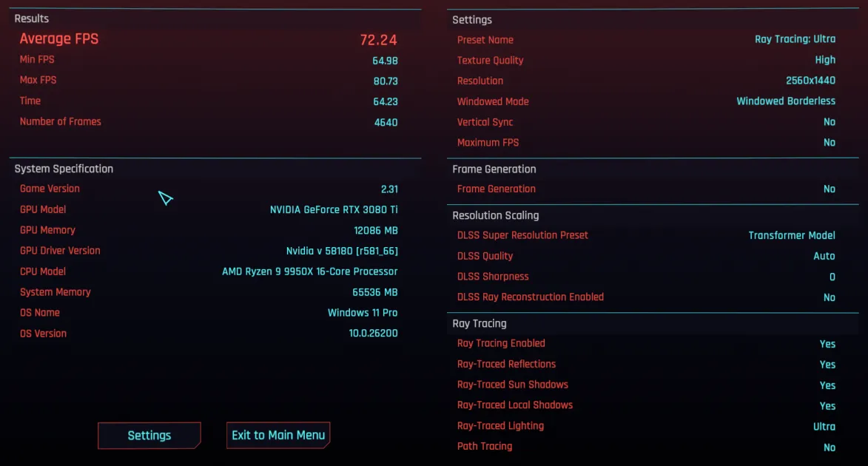Click the Preset Name value Ray Tracing: Ultra
This screenshot has width=868, height=466.
(x=795, y=39)
